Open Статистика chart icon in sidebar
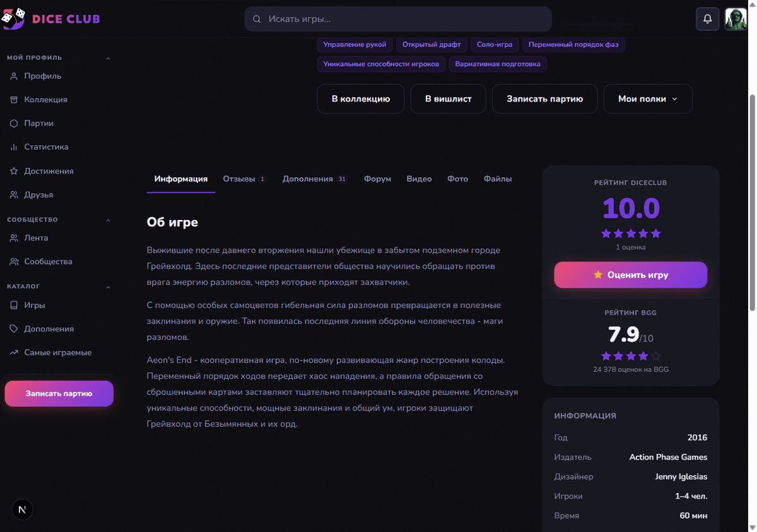This screenshot has height=532, width=757. click(x=14, y=147)
